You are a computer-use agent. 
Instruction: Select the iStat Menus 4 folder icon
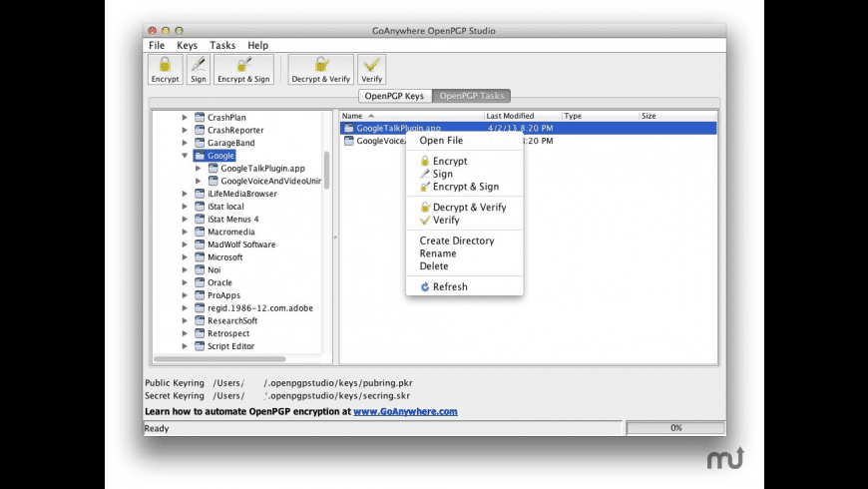pyautogui.click(x=200, y=220)
